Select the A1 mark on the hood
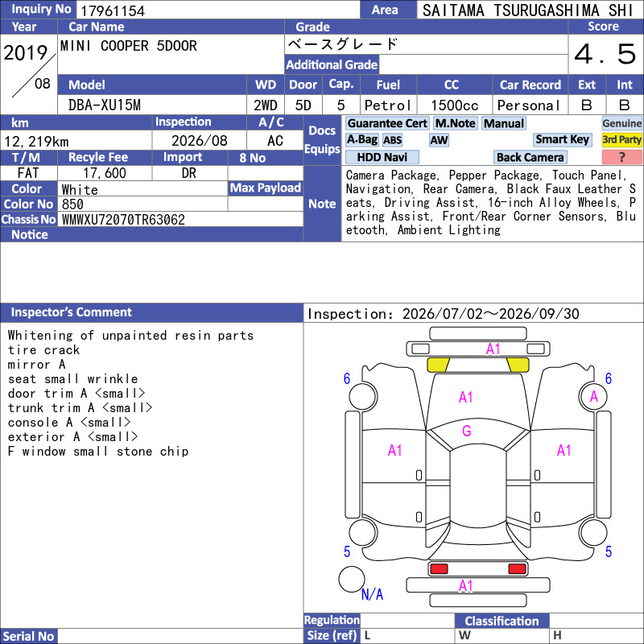The image size is (644, 644). click(x=466, y=397)
